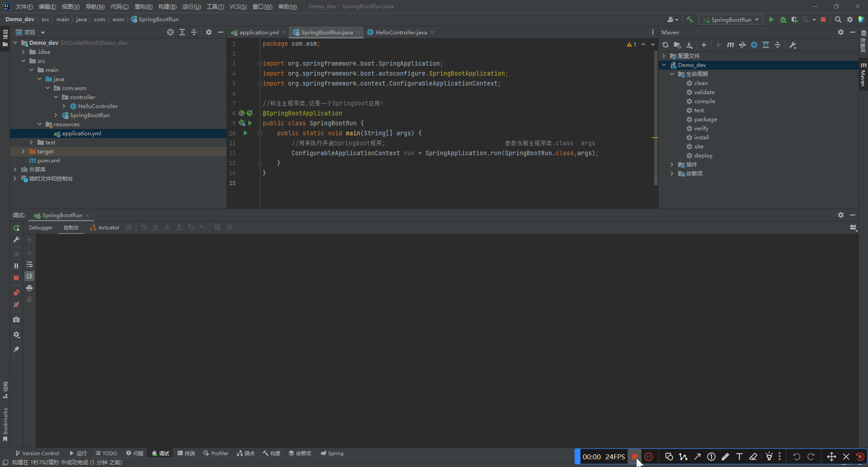Collapse the controller package
The width and height of the screenshot is (868, 467).
56,97
